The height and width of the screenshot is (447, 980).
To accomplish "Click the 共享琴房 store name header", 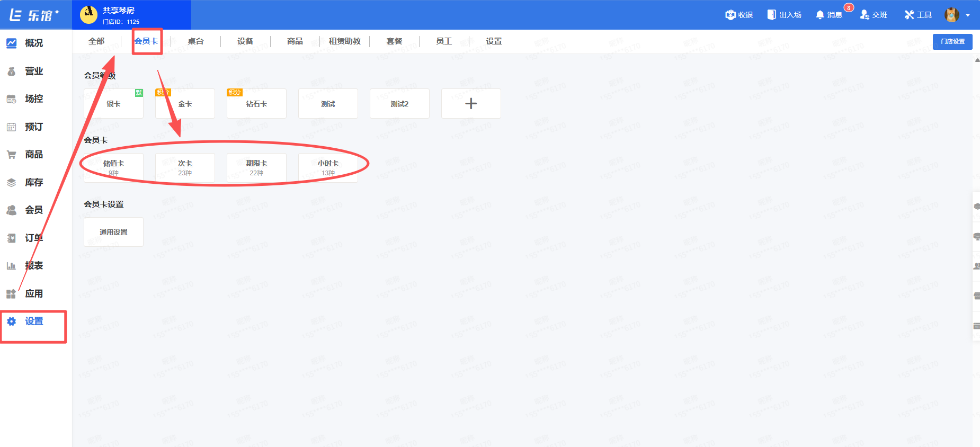I will (x=119, y=11).
